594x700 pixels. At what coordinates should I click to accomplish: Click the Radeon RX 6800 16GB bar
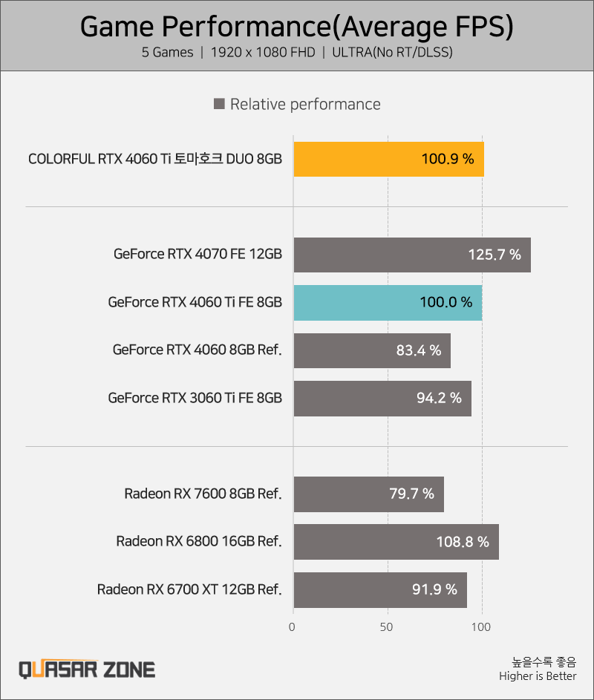[396, 542]
